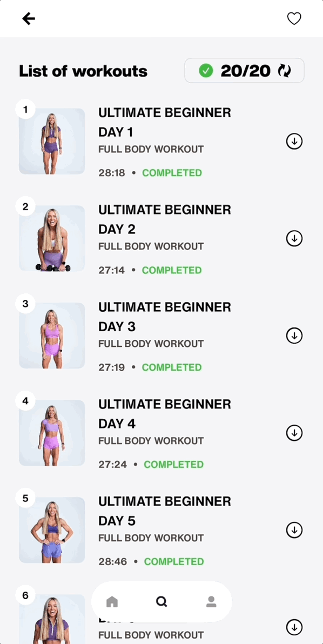The width and height of the screenshot is (323, 644).
Task: Download the Day 4 workout
Action: (294, 432)
